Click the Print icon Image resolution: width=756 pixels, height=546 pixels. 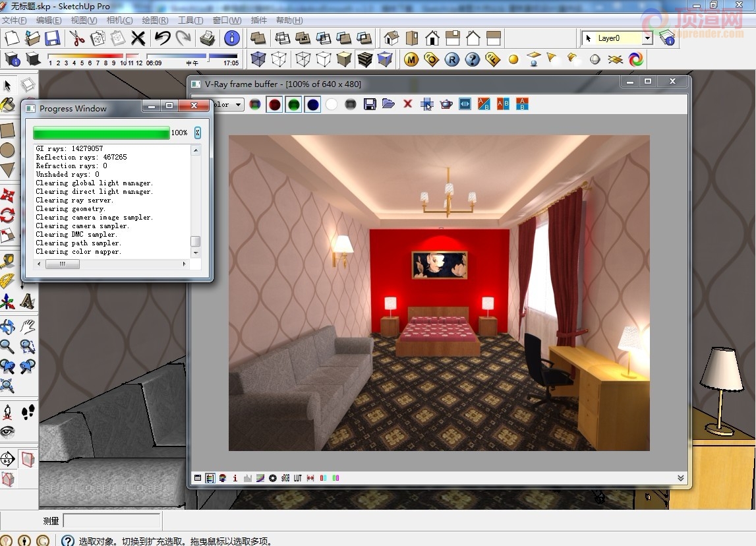(x=208, y=38)
